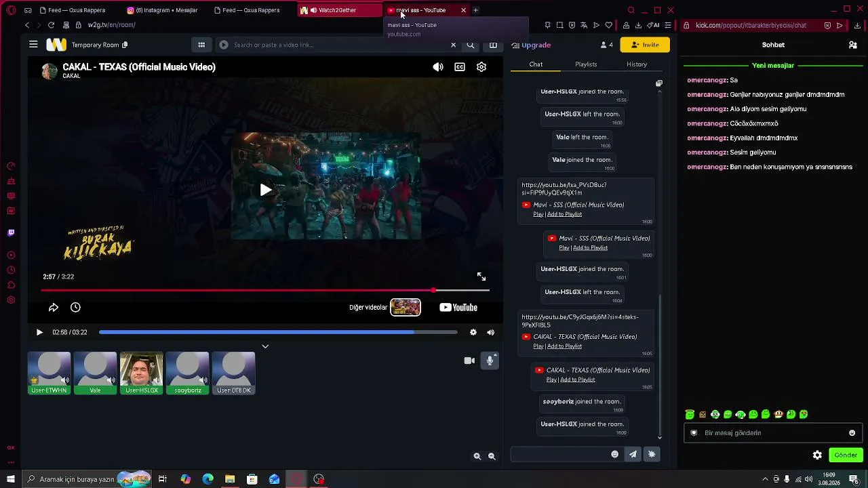Image resolution: width=868 pixels, height=488 pixels.
Task: Send the Watch2Gether chat message
Action: (633, 454)
